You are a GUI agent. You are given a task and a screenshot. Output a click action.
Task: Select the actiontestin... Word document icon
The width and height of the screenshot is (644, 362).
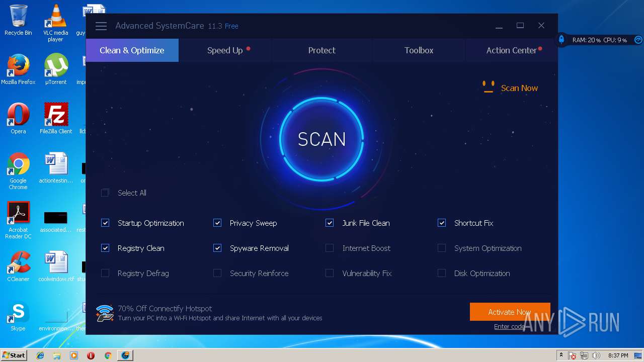(56, 168)
